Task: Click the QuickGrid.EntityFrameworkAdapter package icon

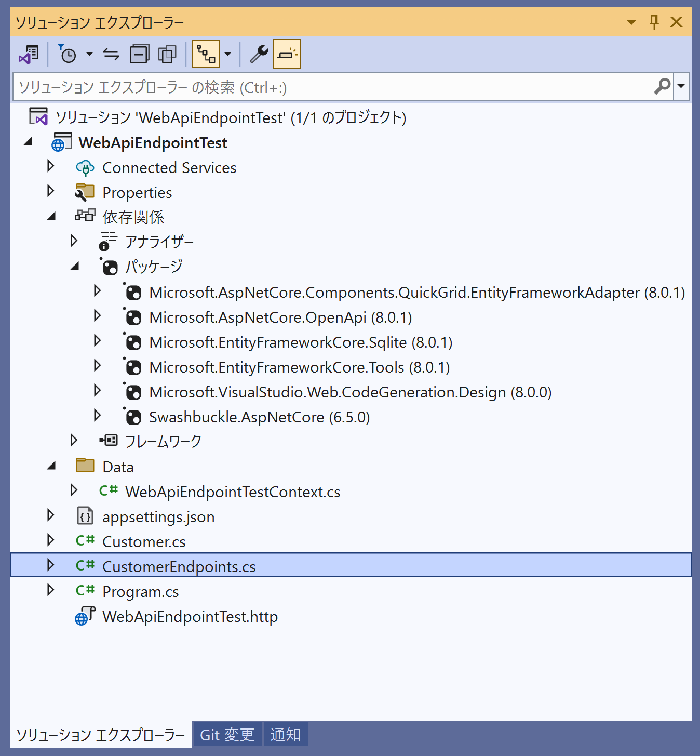Action: click(x=132, y=291)
